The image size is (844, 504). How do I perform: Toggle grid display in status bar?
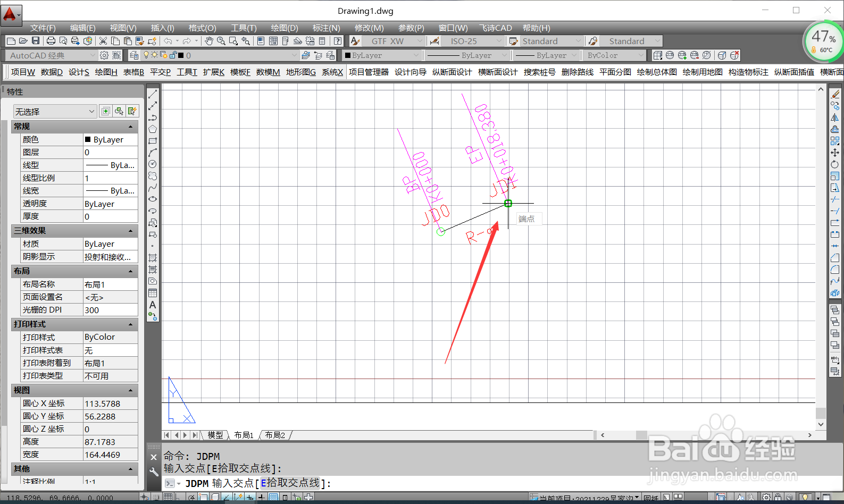pos(168,497)
